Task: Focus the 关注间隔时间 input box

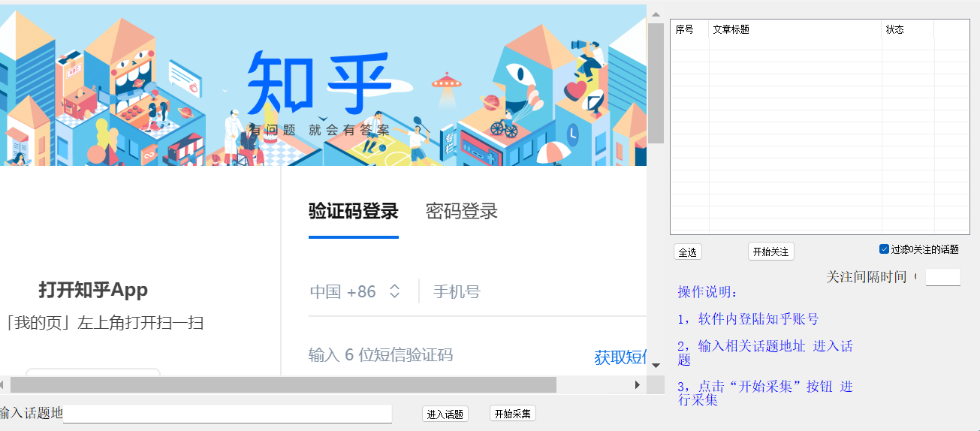Action: click(943, 277)
